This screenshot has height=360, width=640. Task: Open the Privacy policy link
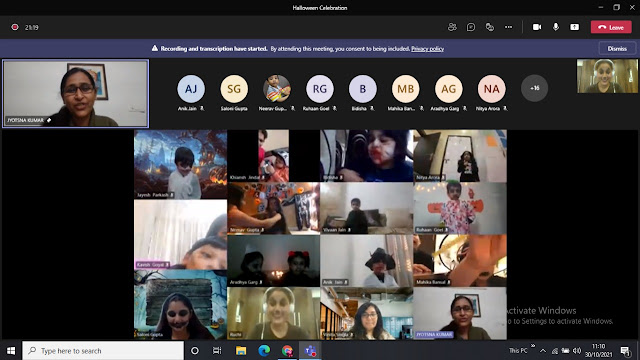click(427, 49)
